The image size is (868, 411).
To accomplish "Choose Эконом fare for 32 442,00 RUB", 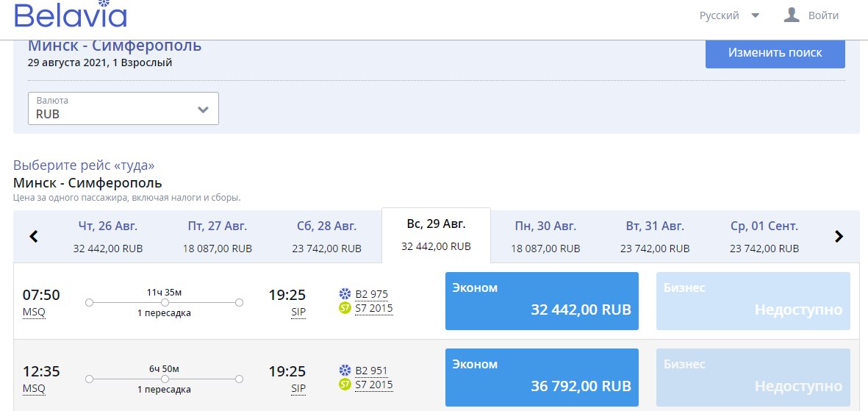I will tap(542, 301).
